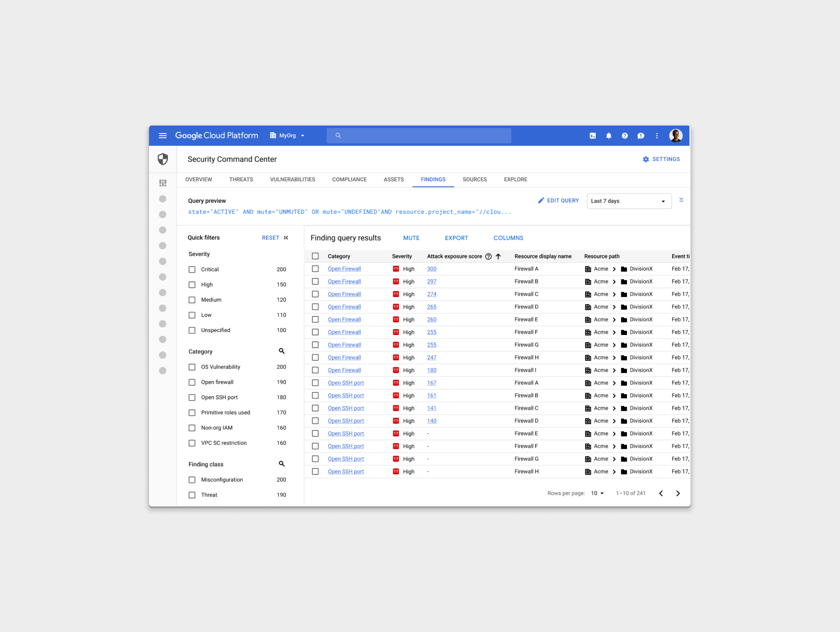Open the Open SSH port link for Firewall D
Image resolution: width=840 pixels, height=632 pixels.
[345, 421]
